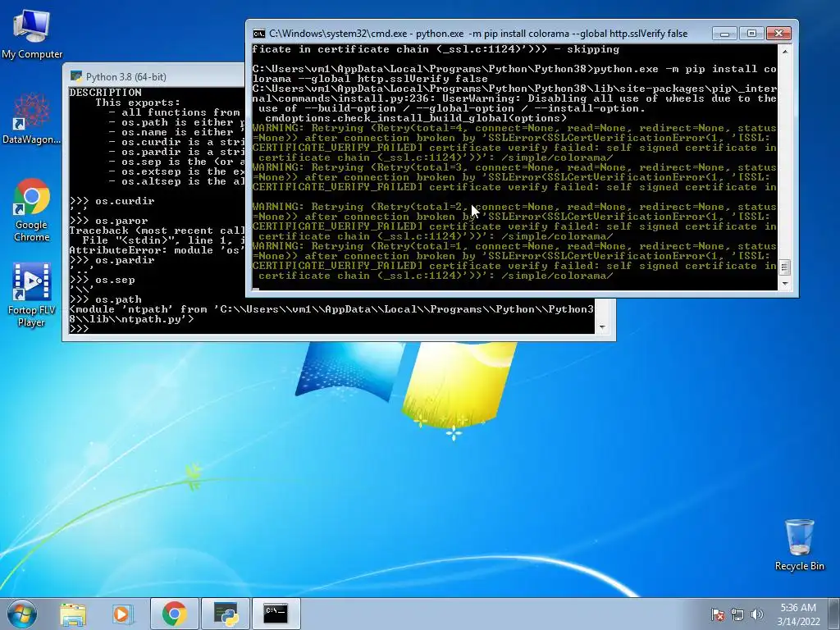Screen dimensions: 840x630
Task: Click the 'Retry(total=4' warning line
Action: (x=514, y=128)
